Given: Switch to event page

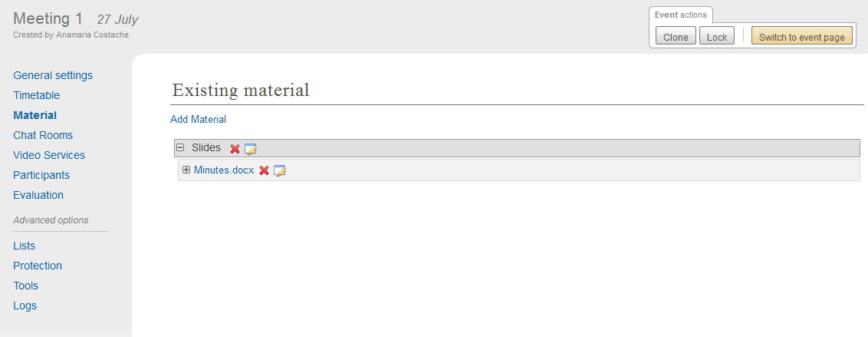Looking at the screenshot, I should coord(801,37).
